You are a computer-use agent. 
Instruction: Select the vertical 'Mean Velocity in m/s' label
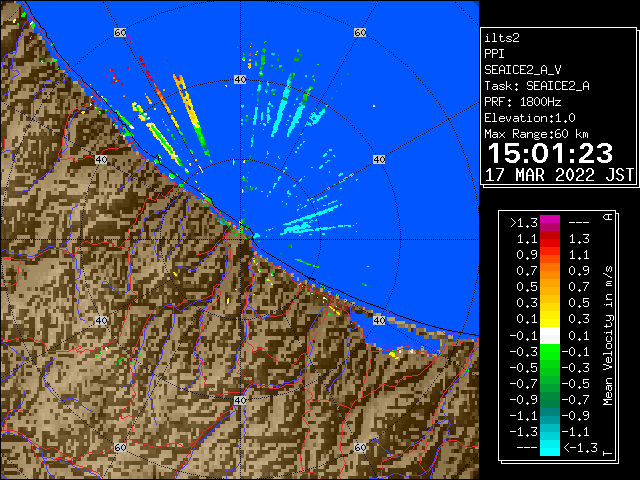(x=608, y=336)
